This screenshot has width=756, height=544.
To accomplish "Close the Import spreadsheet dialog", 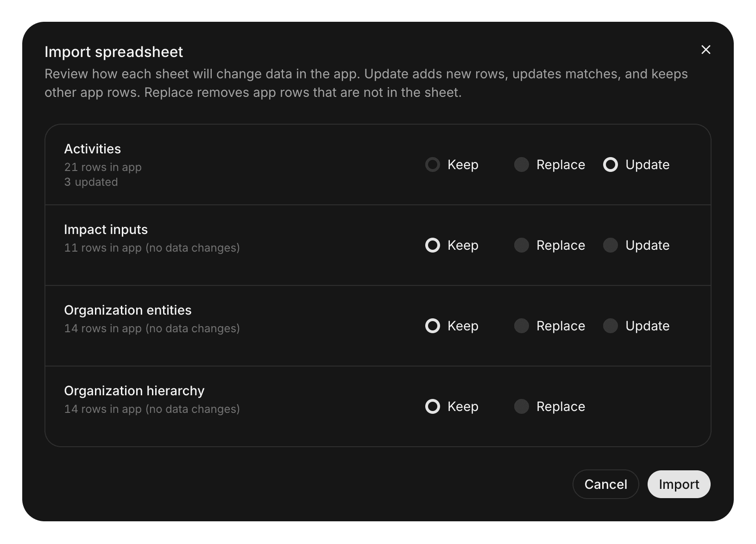I will pos(706,50).
